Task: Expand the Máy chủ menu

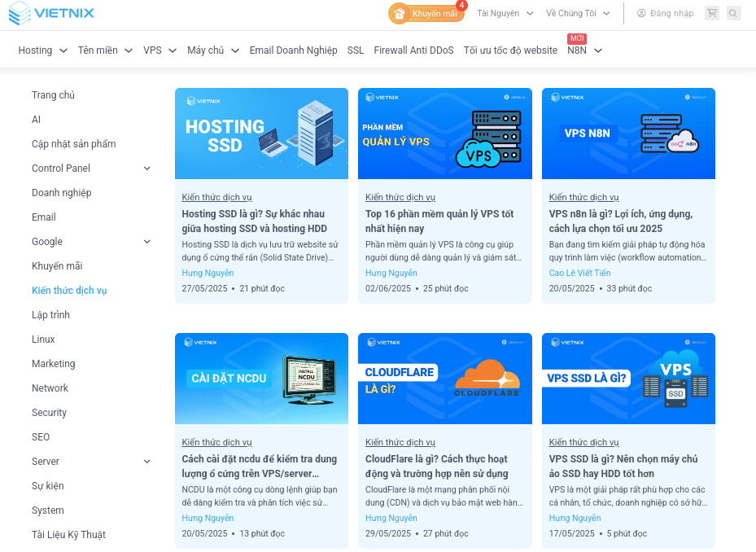Action: tap(213, 50)
